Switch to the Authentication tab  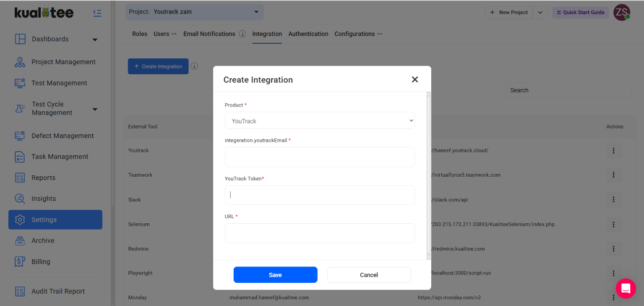(308, 34)
